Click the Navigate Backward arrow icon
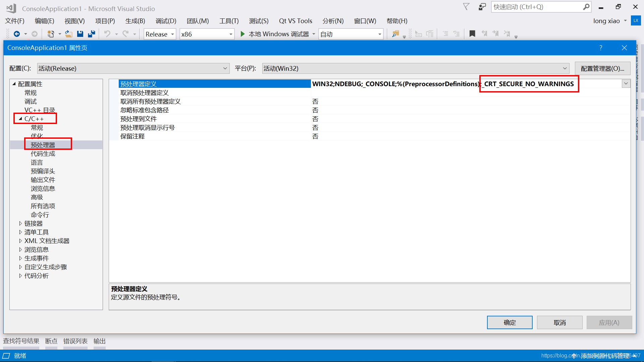The image size is (644, 362). tap(16, 34)
